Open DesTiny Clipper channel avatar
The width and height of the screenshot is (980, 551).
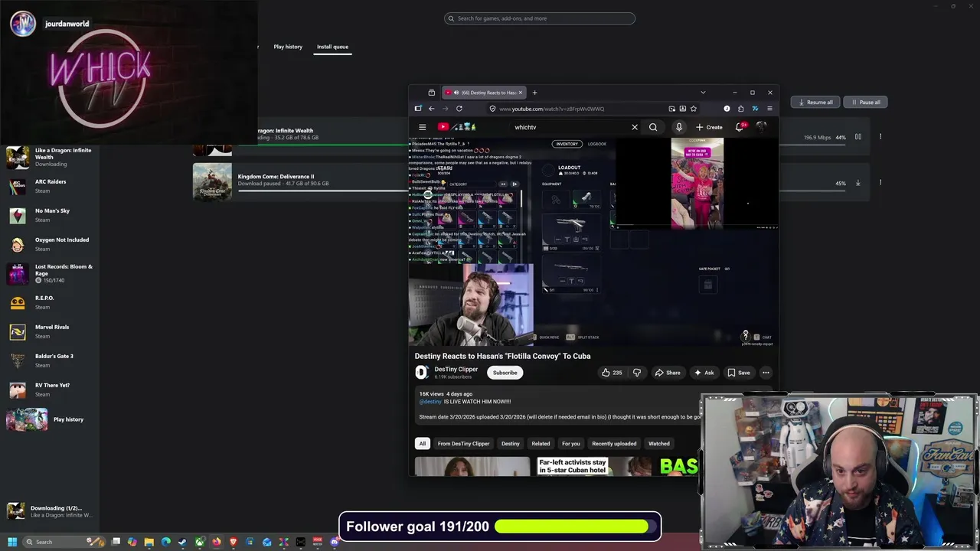421,373
